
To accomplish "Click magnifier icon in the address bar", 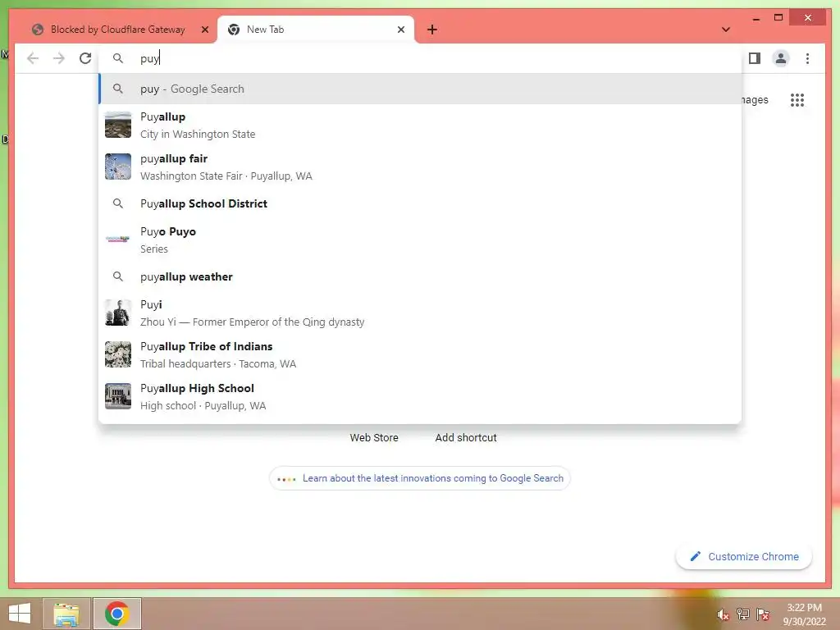I will tap(118, 58).
